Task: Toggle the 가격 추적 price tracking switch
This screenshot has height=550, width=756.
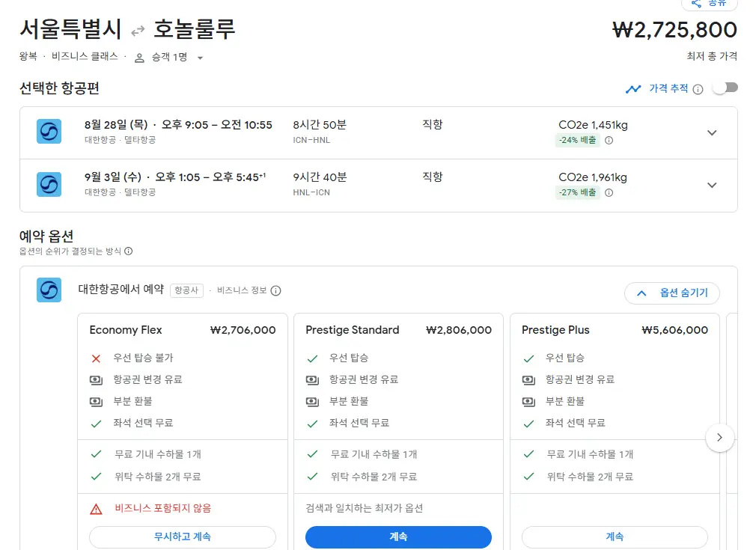Action: tap(726, 88)
